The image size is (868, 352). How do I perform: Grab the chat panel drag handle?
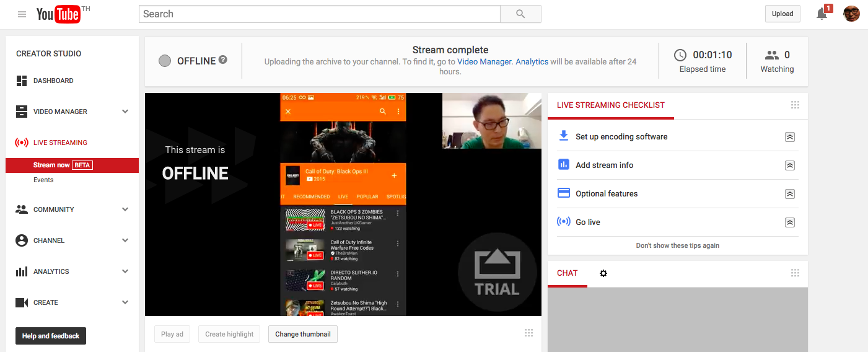pos(796,273)
